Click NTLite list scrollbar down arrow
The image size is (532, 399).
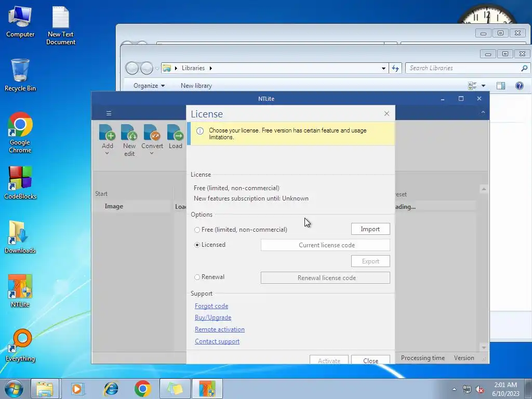(484, 348)
